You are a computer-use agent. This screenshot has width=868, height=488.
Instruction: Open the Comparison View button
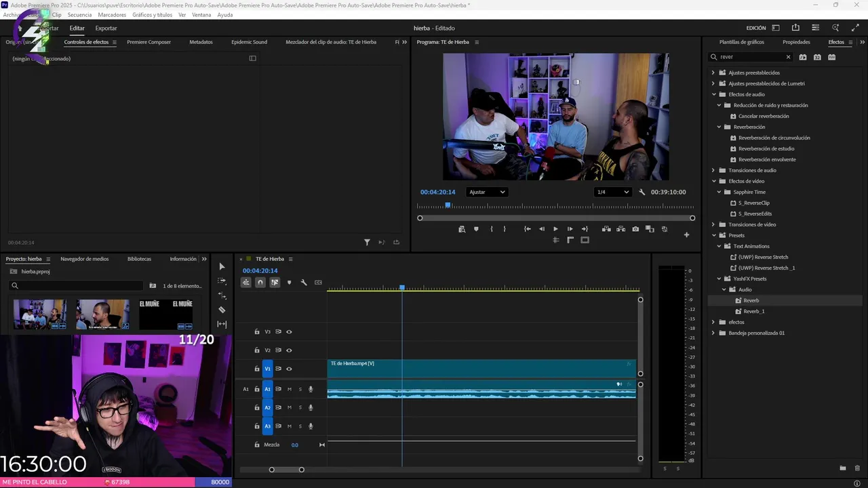point(650,229)
